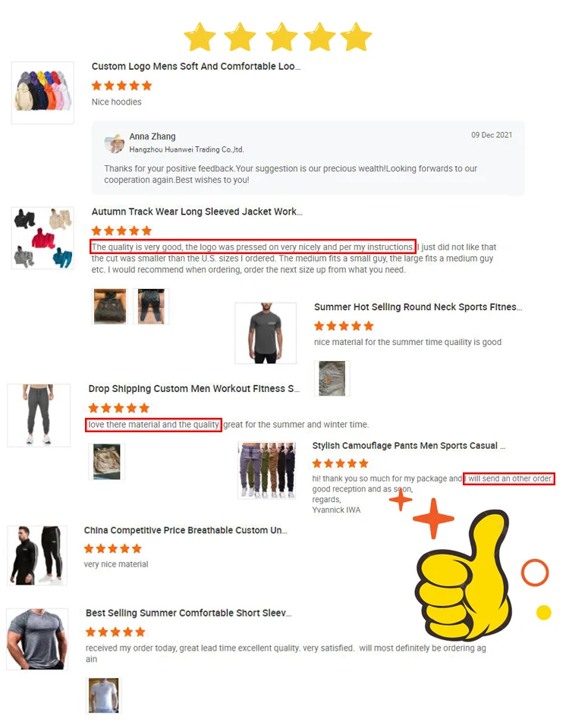The width and height of the screenshot is (569, 728).
Task: Click Anna Zhang's profile avatar
Action: 115,143
